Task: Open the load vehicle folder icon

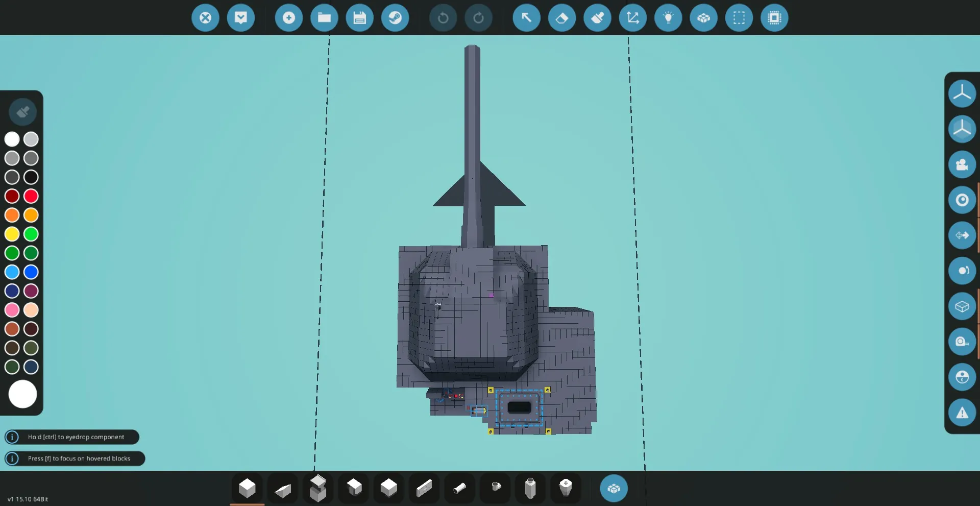Action: [x=324, y=18]
